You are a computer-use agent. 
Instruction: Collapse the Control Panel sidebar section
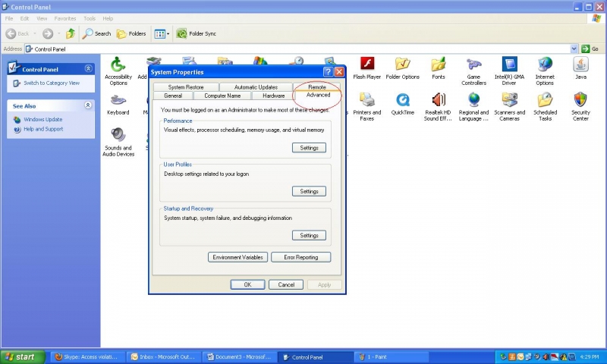click(88, 69)
